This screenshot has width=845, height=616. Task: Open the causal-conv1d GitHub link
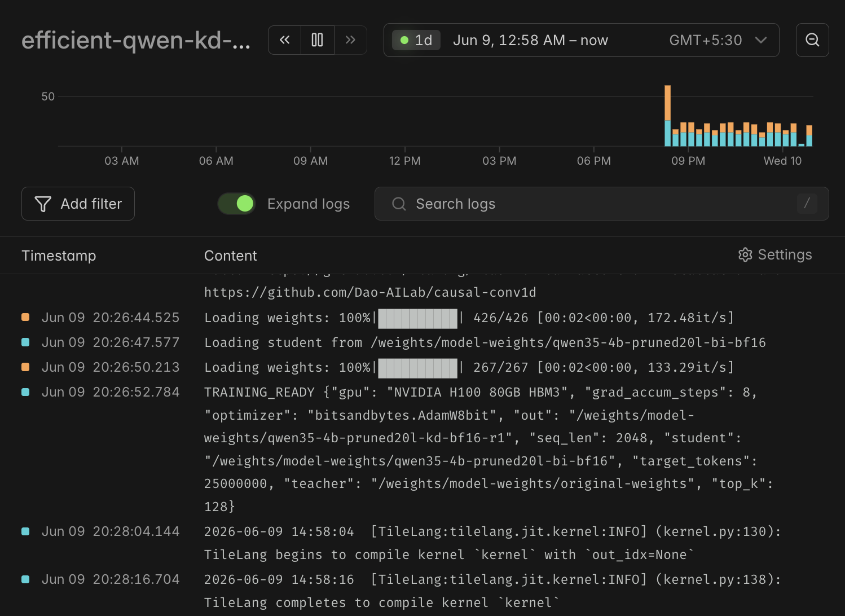click(370, 292)
